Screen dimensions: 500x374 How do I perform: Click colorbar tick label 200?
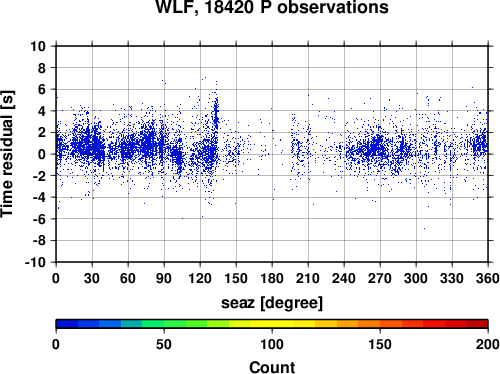[488, 344]
